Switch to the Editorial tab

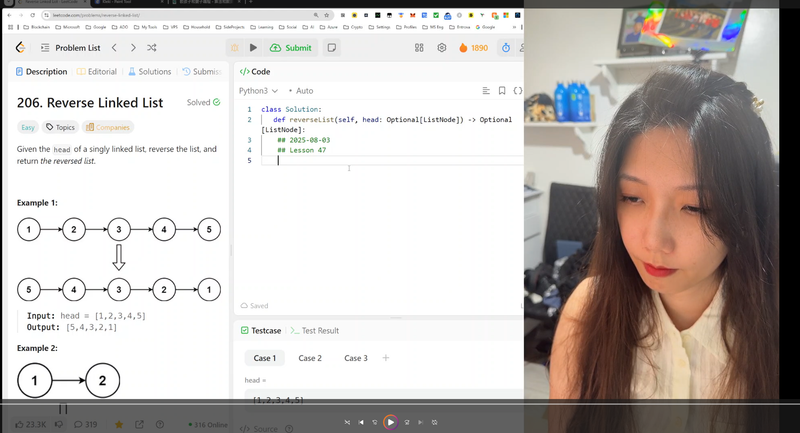pos(97,72)
